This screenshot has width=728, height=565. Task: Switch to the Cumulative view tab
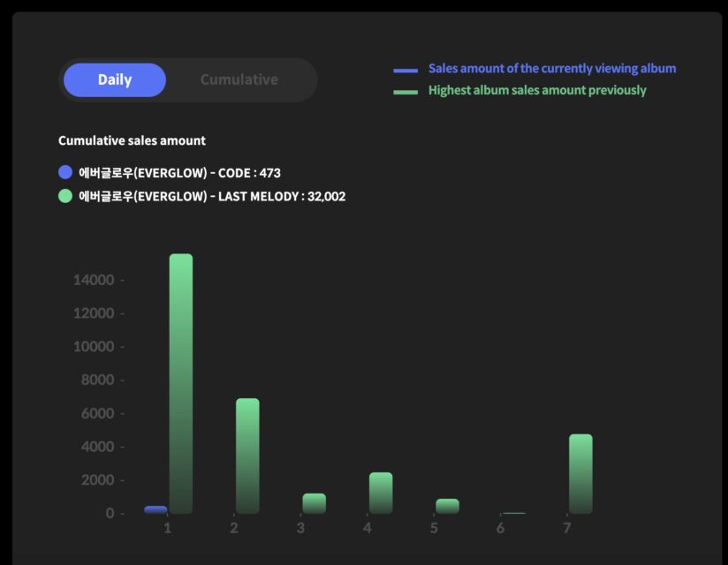point(239,79)
